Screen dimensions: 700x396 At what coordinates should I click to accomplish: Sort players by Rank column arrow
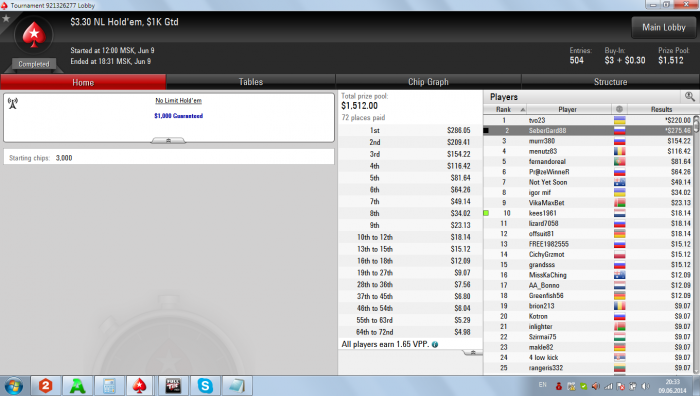click(x=523, y=109)
